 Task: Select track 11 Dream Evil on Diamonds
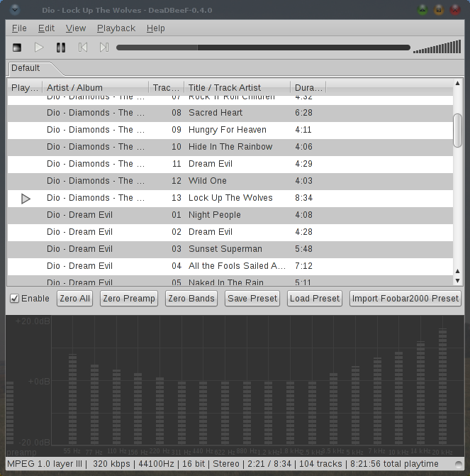click(x=230, y=164)
